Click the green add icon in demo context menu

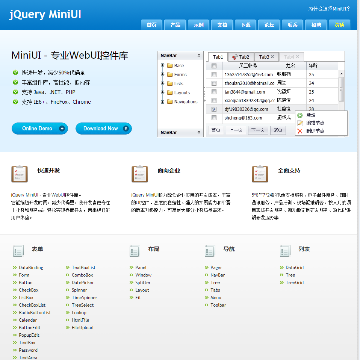[x=300, y=115]
